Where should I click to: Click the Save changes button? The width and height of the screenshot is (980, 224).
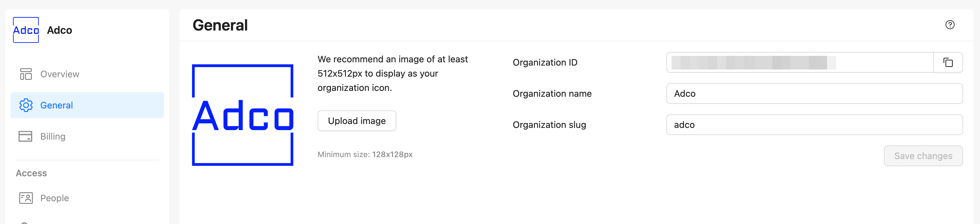click(x=923, y=156)
